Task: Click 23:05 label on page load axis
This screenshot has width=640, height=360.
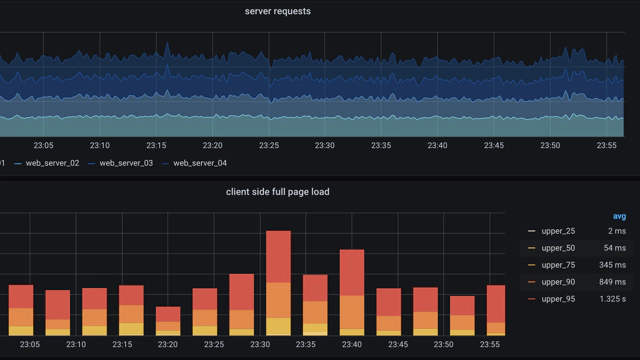Action: click(x=30, y=344)
